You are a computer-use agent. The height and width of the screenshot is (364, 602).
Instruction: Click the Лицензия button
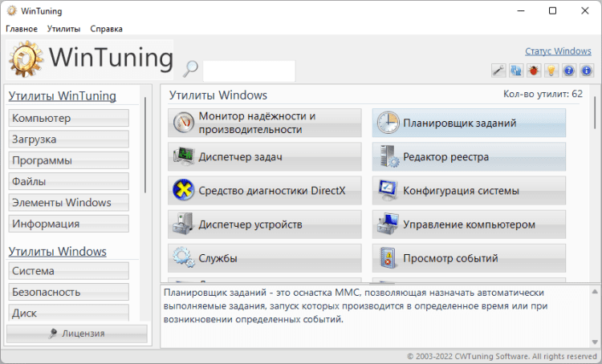tap(77, 334)
